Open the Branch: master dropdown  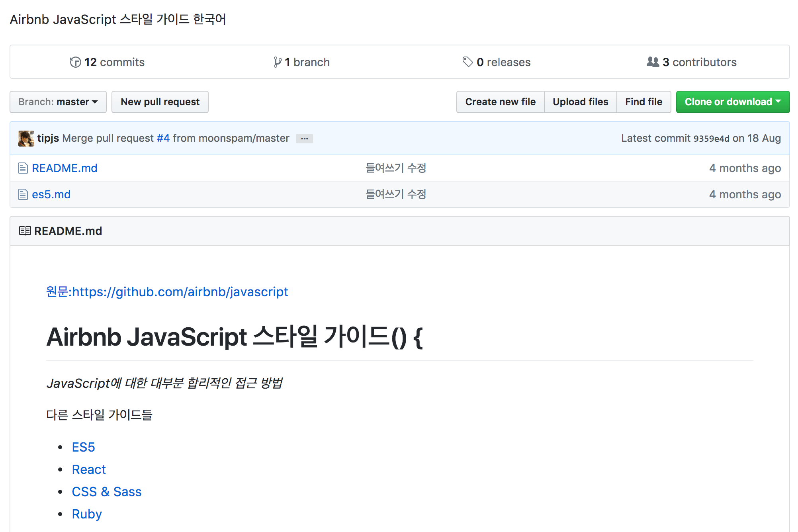[x=58, y=102]
